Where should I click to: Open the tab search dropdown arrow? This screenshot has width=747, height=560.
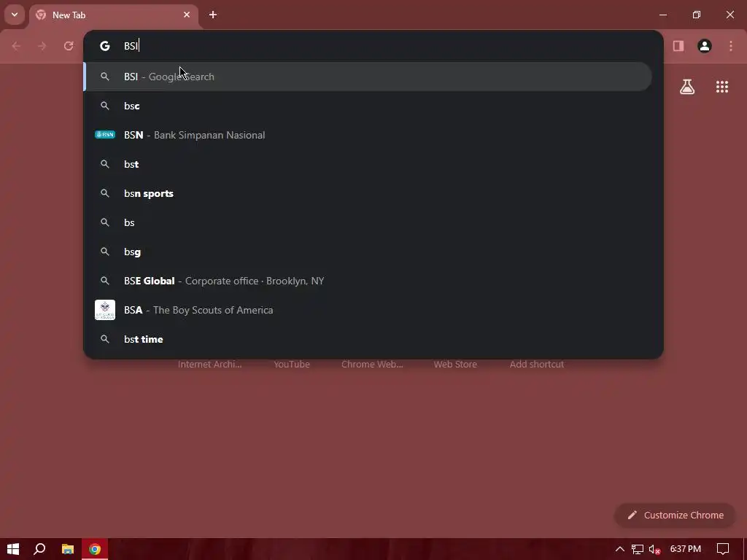tap(15, 15)
